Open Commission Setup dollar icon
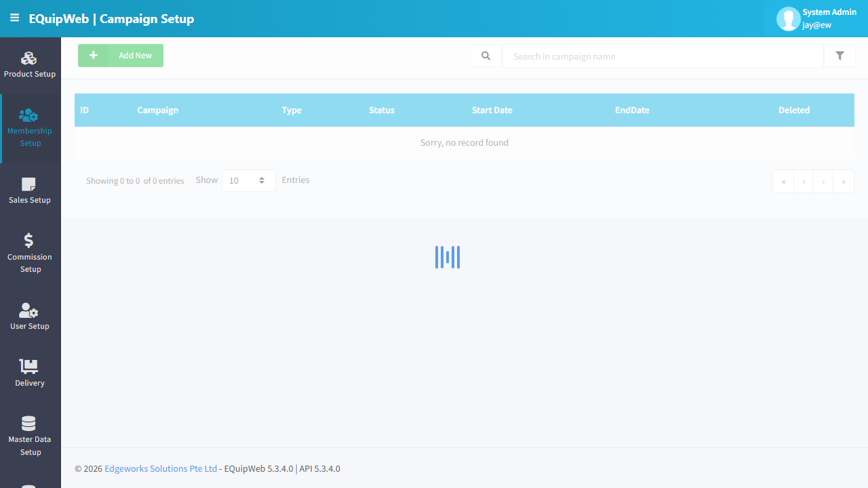Image resolution: width=868 pixels, height=488 pixels. [28, 240]
